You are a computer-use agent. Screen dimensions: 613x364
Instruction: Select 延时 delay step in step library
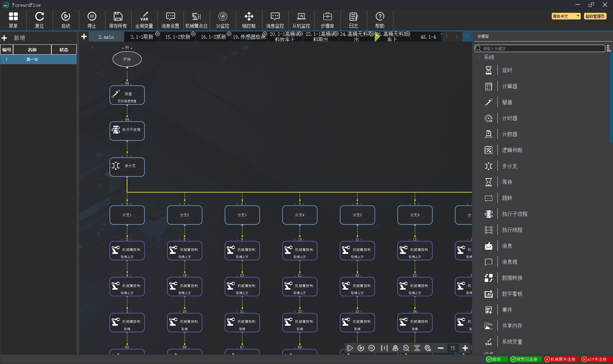[x=507, y=70]
